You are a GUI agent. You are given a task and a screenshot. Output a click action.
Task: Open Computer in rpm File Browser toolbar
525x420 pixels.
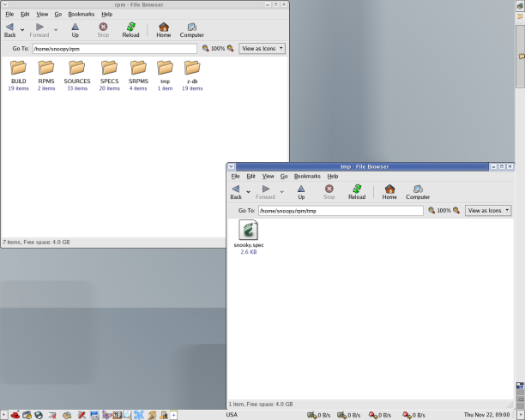click(x=191, y=27)
